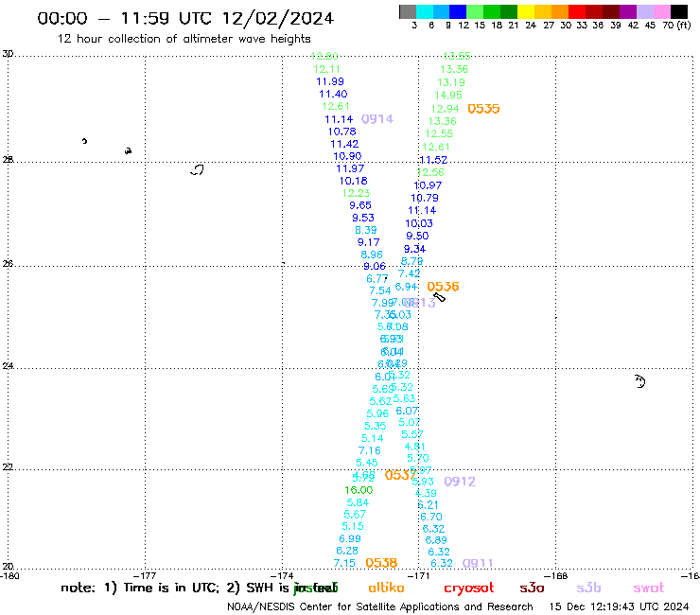Select the 11.42 wave height reading
Screen dimensions: 700x615
[344, 144]
